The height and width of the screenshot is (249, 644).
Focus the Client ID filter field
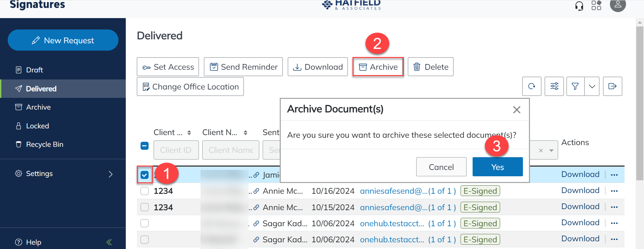(176, 150)
